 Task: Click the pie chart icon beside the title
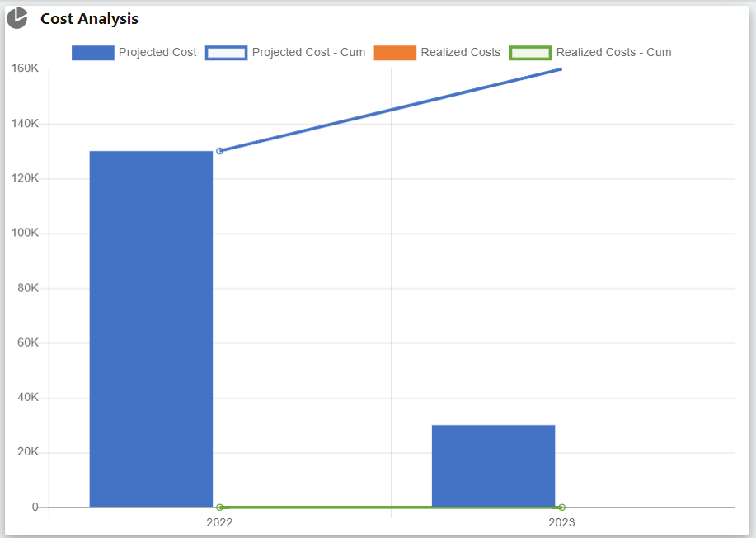pos(17,18)
